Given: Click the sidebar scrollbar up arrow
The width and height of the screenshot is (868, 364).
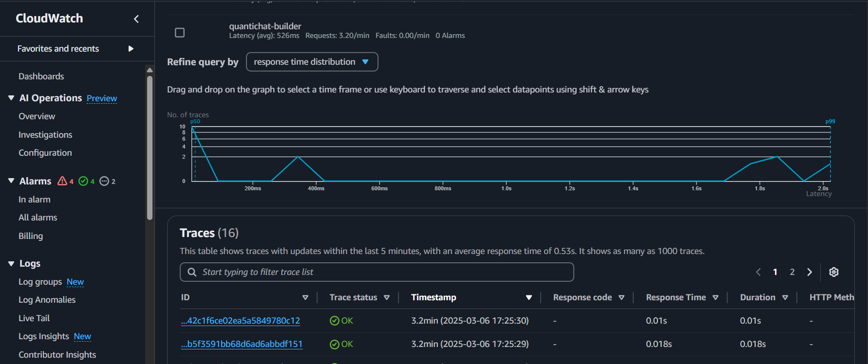Looking at the screenshot, I should (x=150, y=70).
